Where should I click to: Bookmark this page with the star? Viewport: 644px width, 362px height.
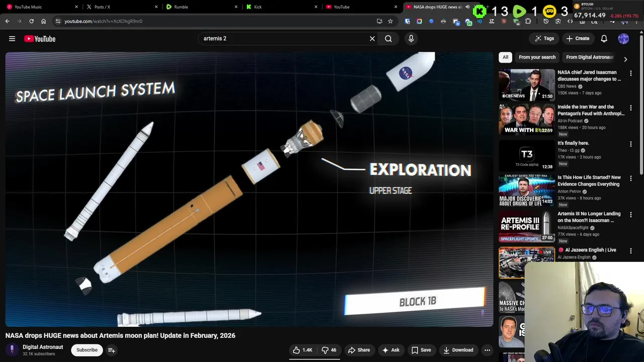(x=390, y=21)
